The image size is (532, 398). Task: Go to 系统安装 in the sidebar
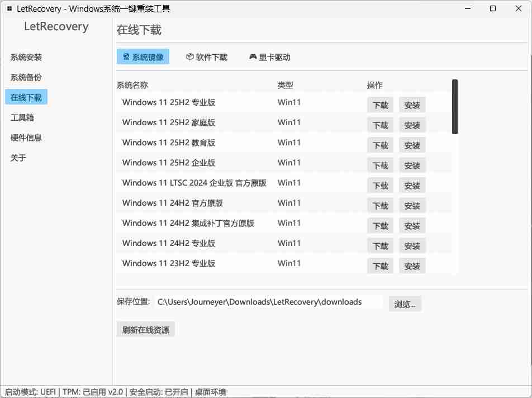point(26,57)
